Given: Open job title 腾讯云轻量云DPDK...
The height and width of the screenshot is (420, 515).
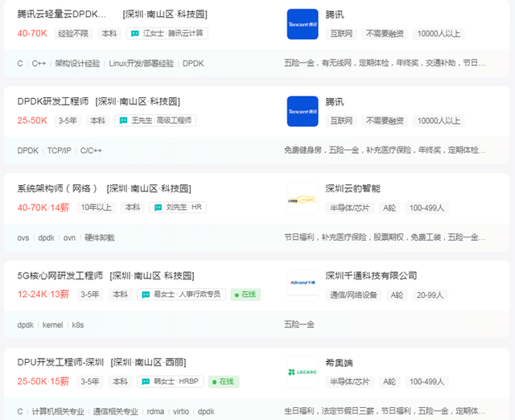Looking at the screenshot, I should (x=62, y=14).
